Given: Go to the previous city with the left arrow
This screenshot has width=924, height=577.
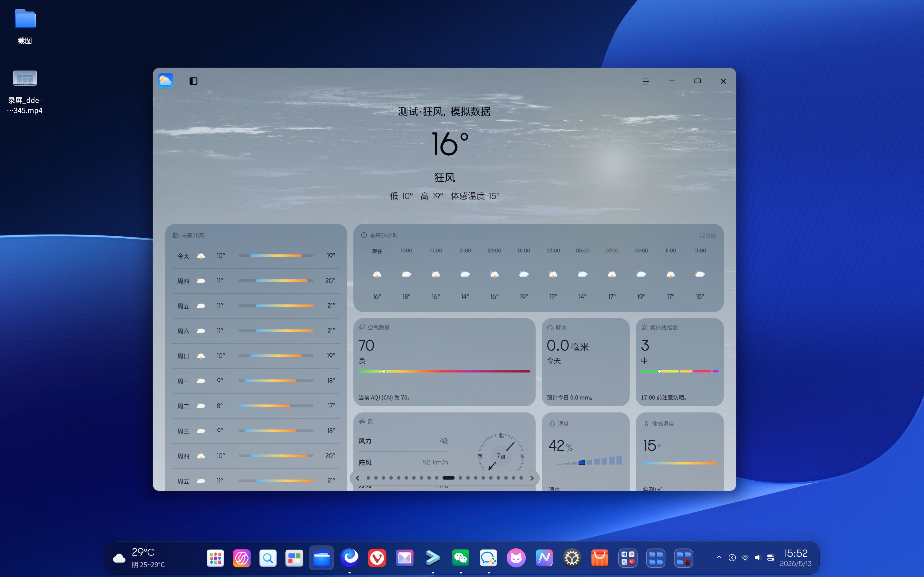Looking at the screenshot, I should pos(357,478).
